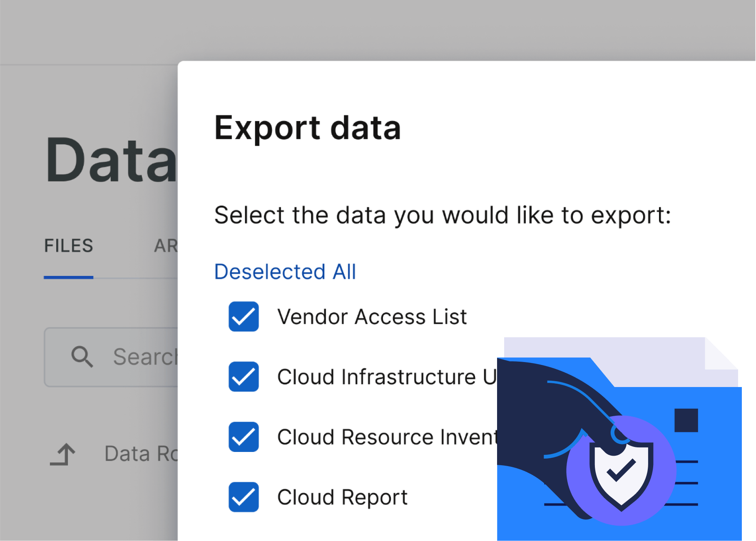This screenshot has height=541, width=756.
Task: Click the Deselected All link
Action: [x=285, y=272]
